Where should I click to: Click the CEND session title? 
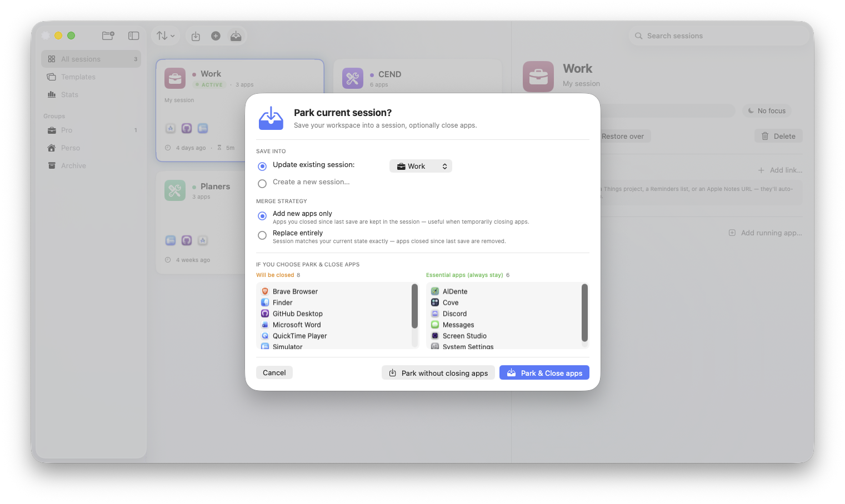[389, 74]
